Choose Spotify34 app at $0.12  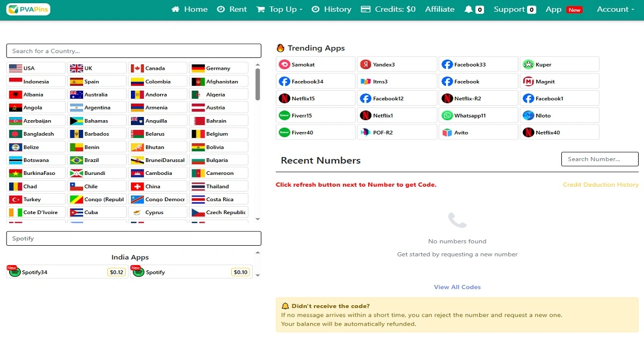click(67, 272)
